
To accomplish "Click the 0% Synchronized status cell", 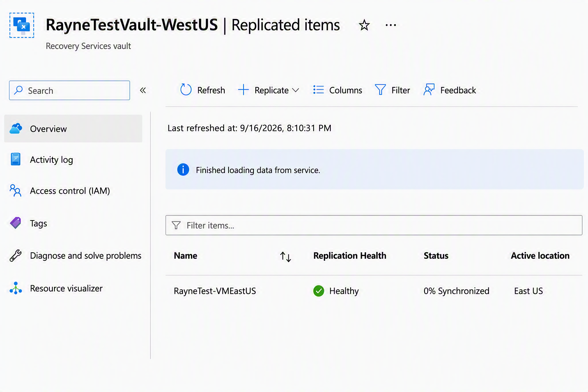I will tap(456, 291).
